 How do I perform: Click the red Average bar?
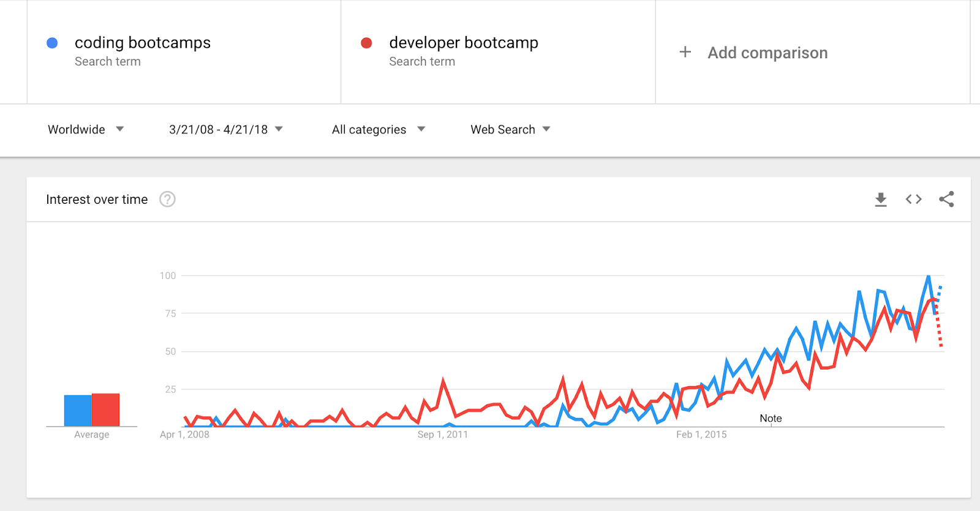pyautogui.click(x=105, y=409)
